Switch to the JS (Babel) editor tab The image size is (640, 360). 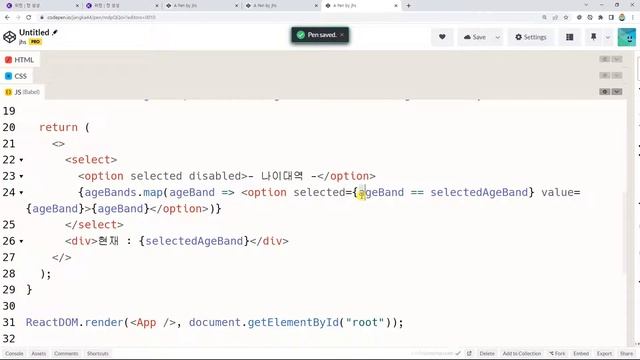coord(22,92)
